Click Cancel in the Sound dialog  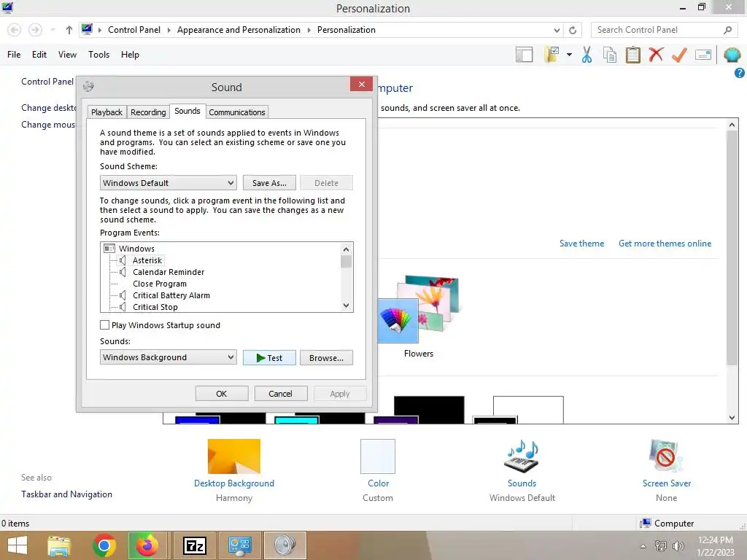pyautogui.click(x=280, y=394)
